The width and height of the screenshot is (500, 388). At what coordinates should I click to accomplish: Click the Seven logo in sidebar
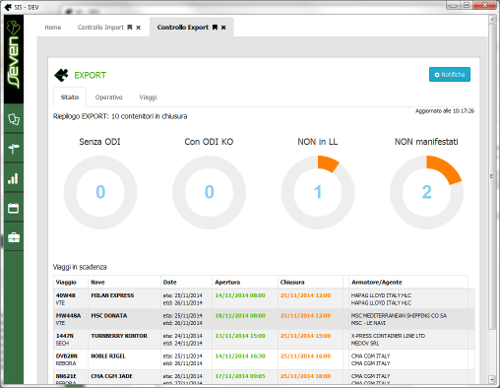[14, 55]
